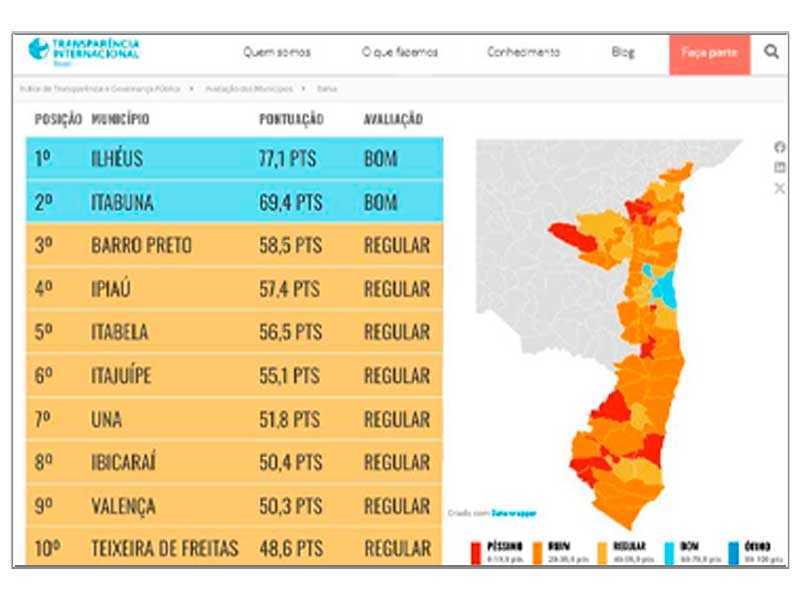Open the Quem somos menu
This screenshot has height=600, width=800.
[x=277, y=52]
